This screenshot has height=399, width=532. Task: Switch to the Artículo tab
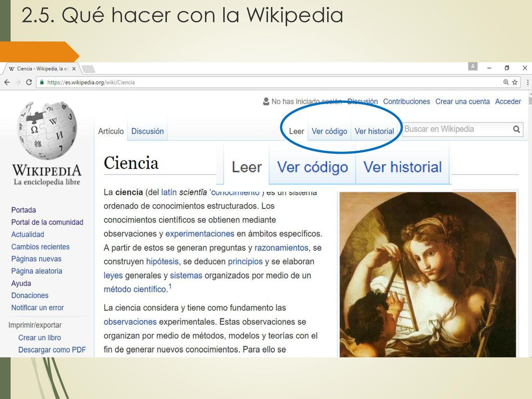(x=111, y=131)
